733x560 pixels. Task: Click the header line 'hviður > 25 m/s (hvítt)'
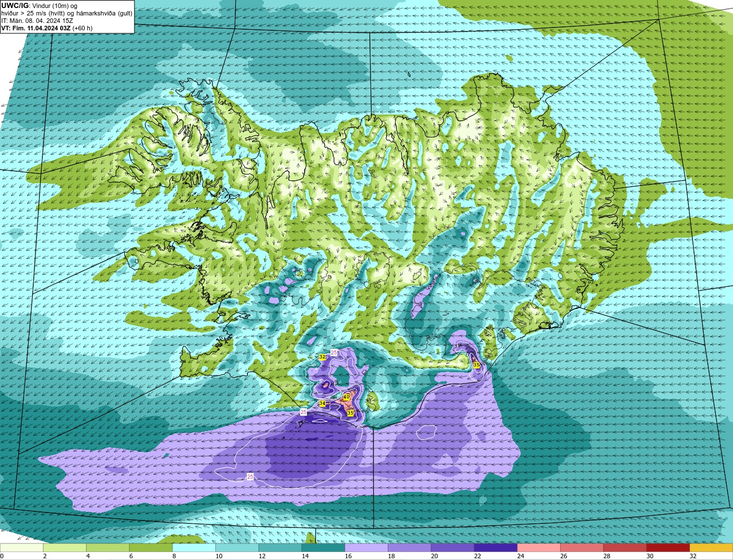pyautogui.click(x=34, y=13)
